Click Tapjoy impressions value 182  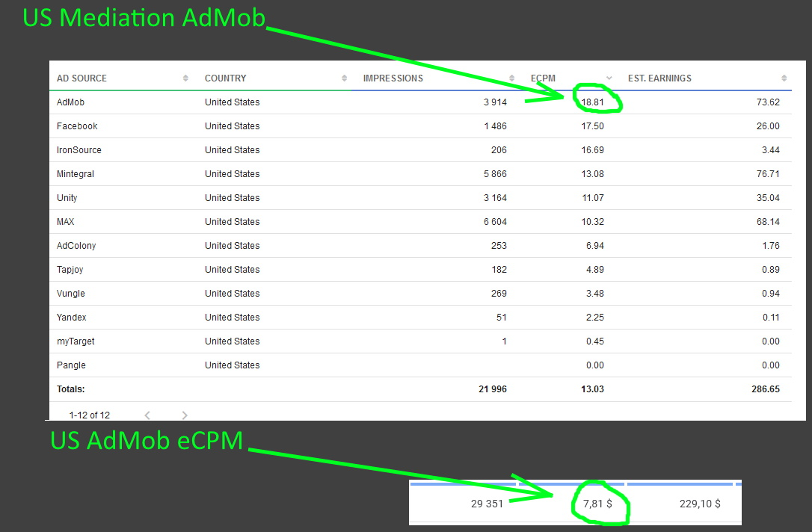click(499, 269)
